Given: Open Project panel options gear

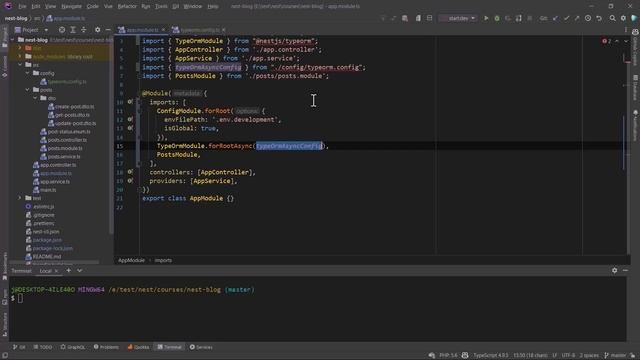Looking at the screenshot, I should pos(97,30).
